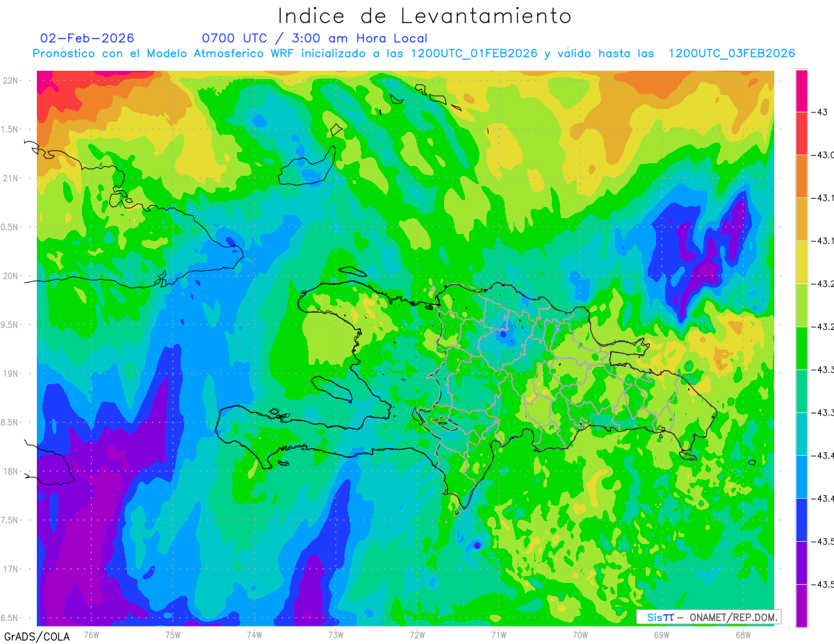
Task: Click the '69W' longitude label
Action: point(662,634)
